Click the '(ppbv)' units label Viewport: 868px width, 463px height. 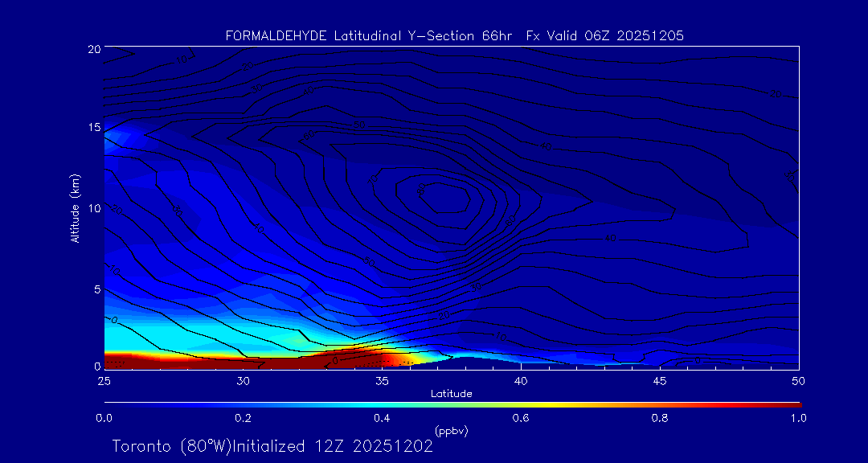pos(451,431)
